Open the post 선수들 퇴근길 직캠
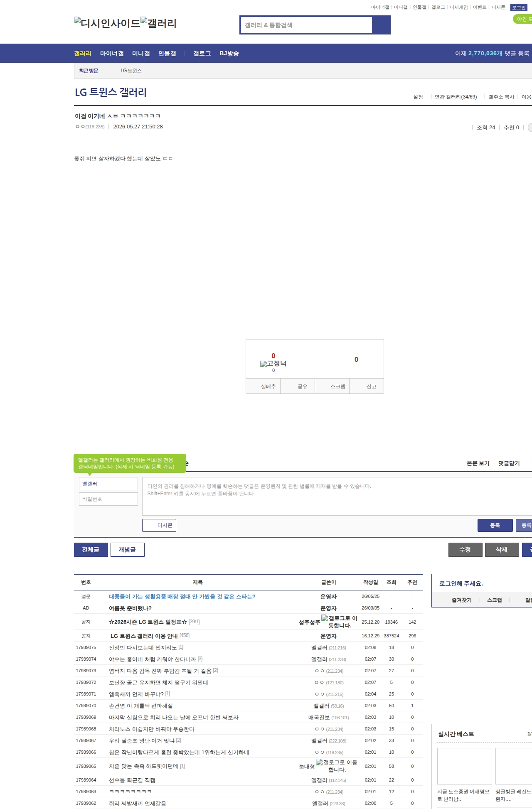 point(132,780)
